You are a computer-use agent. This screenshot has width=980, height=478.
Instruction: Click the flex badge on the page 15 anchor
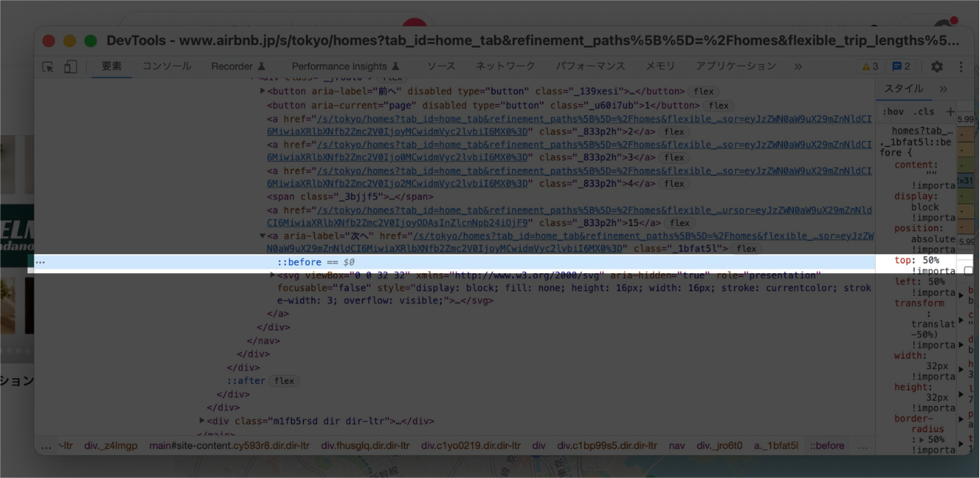[680, 223]
